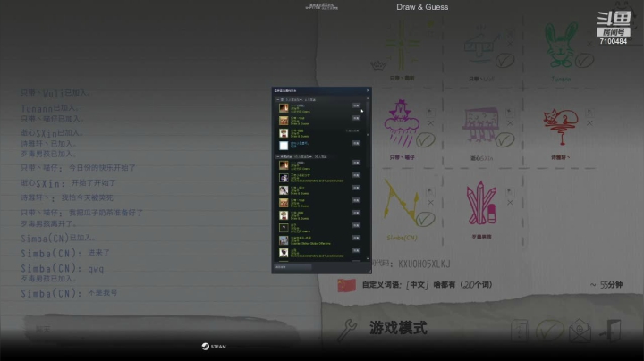Click the custom word list 啥都有 label
The width and height of the screenshot is (644, 361).
pos(427,285)
